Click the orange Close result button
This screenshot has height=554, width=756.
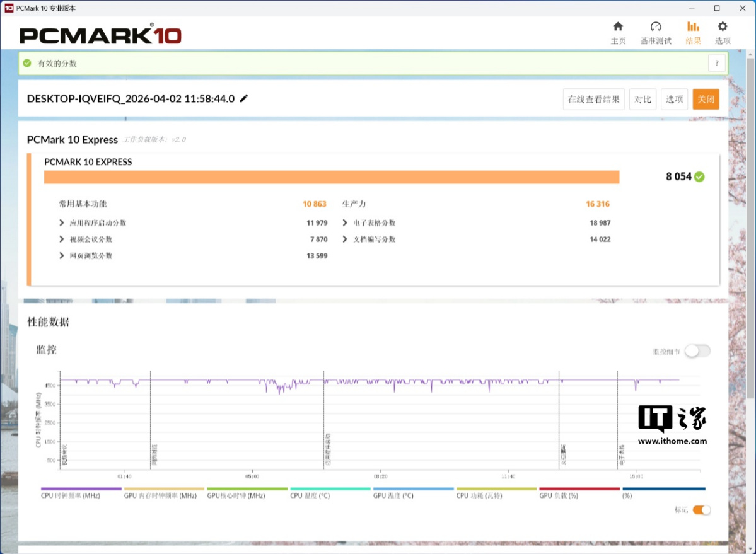click(706, 99)
